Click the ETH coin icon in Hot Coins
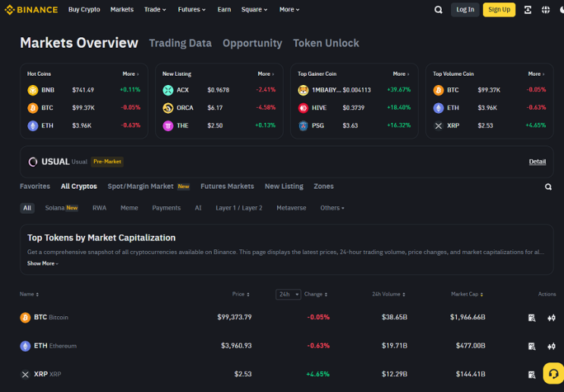 (33, 126)
